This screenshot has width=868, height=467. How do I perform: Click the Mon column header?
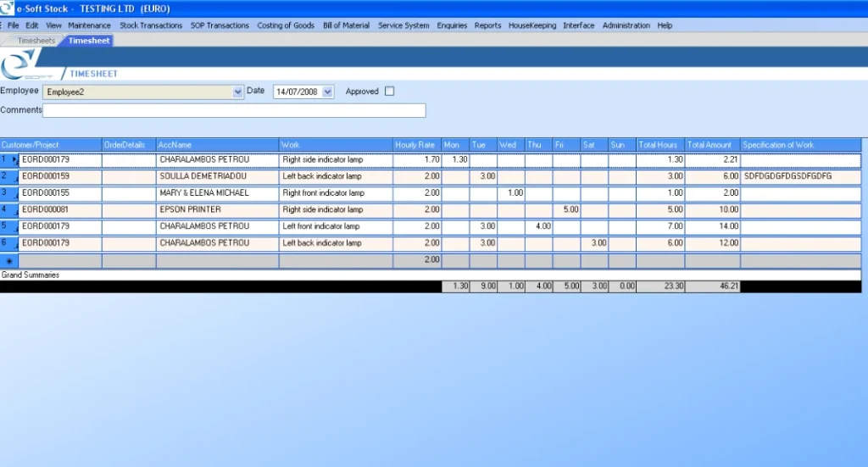click(455, 145)
